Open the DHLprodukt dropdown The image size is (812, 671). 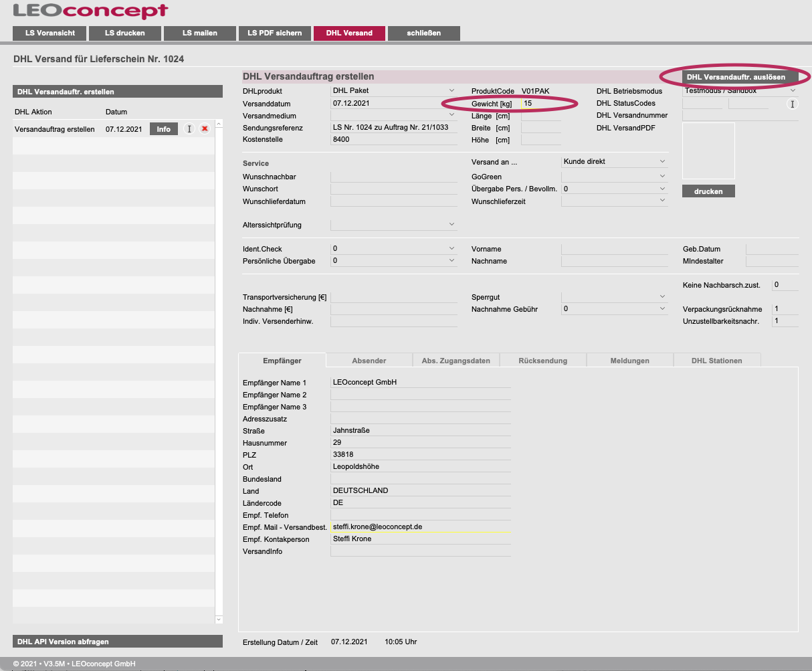(452, 90)
